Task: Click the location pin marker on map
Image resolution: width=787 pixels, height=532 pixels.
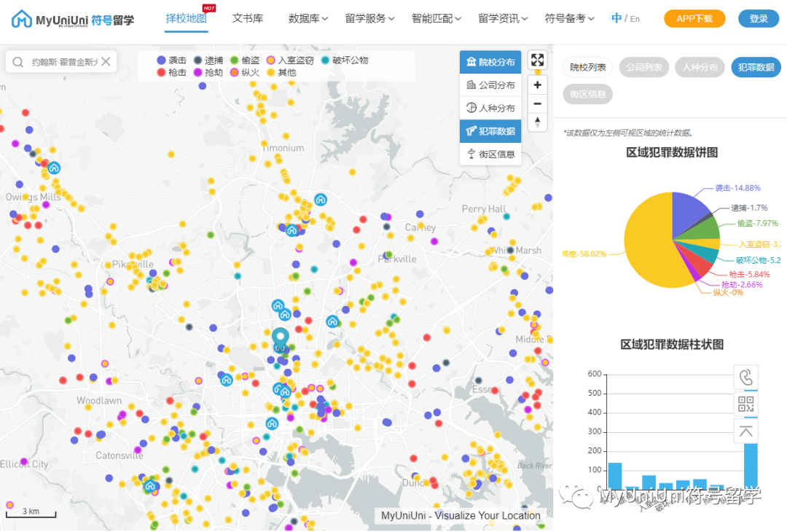Action: click(280, 339)
